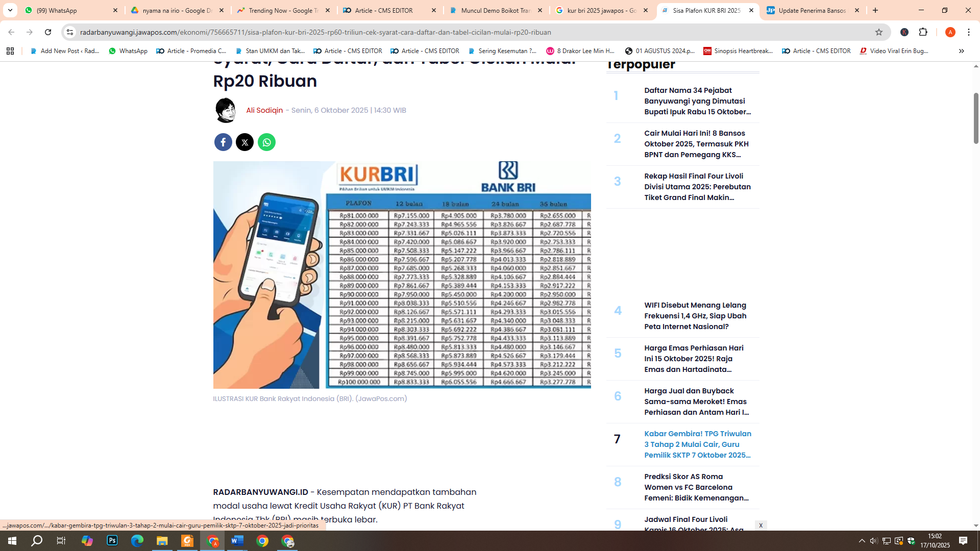Click the page vertical scrollbar thumb
Screen dimensions: 980x551
tap(976, 118)
